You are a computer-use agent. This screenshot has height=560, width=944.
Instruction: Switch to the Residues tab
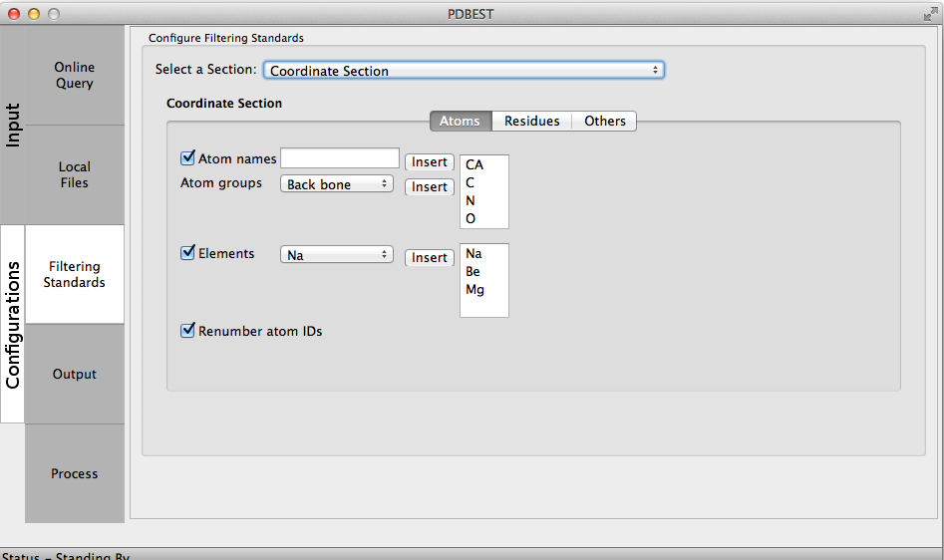coord(531,121)
